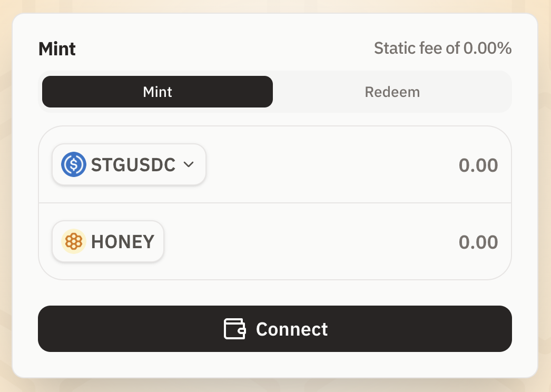Click the HONEY token pill
This screenshot has height=392, width=551.
[x=108, y=242]
